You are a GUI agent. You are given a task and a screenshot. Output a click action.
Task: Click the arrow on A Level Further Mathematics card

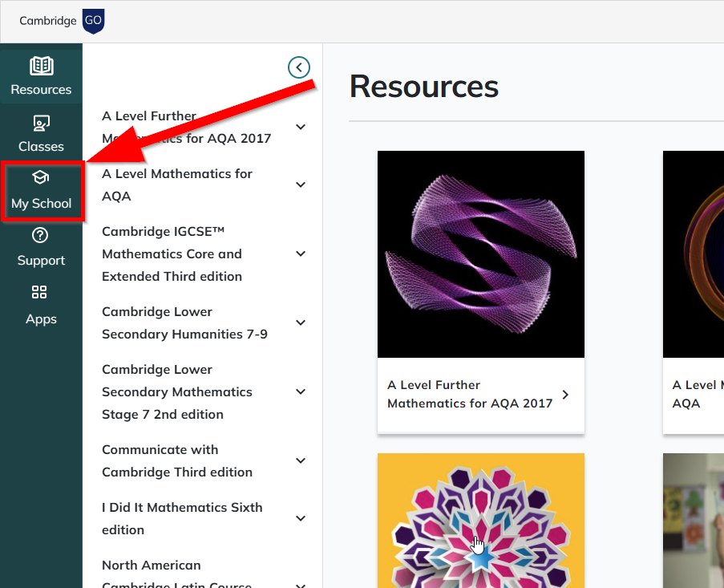[x=565, y=395]
